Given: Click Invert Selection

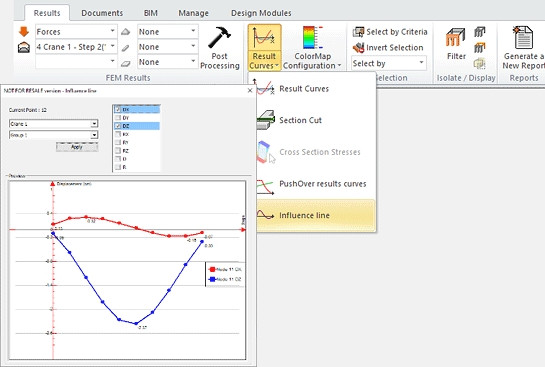Looking at the screenshot, I should coord(389,48).
